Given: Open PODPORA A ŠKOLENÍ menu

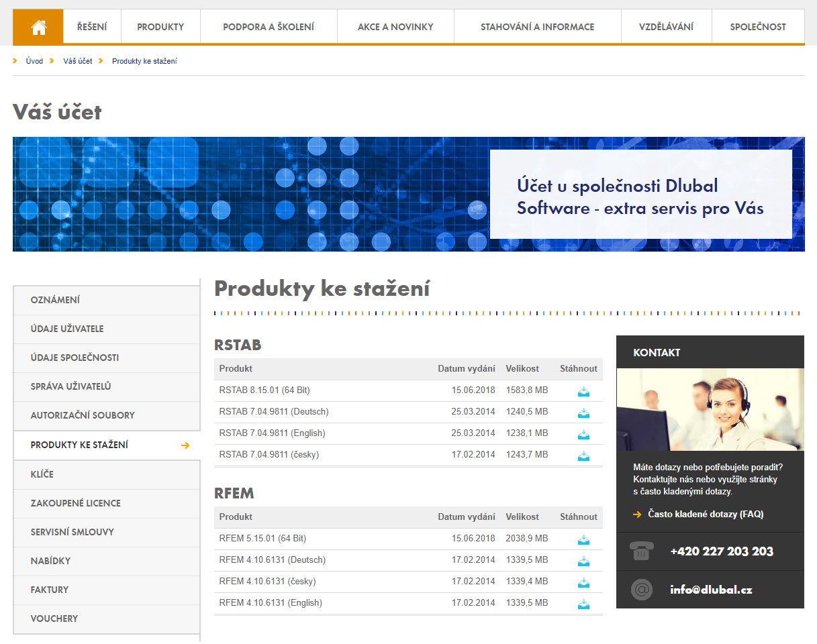Looking at the screenshot, I should point(269,27).
